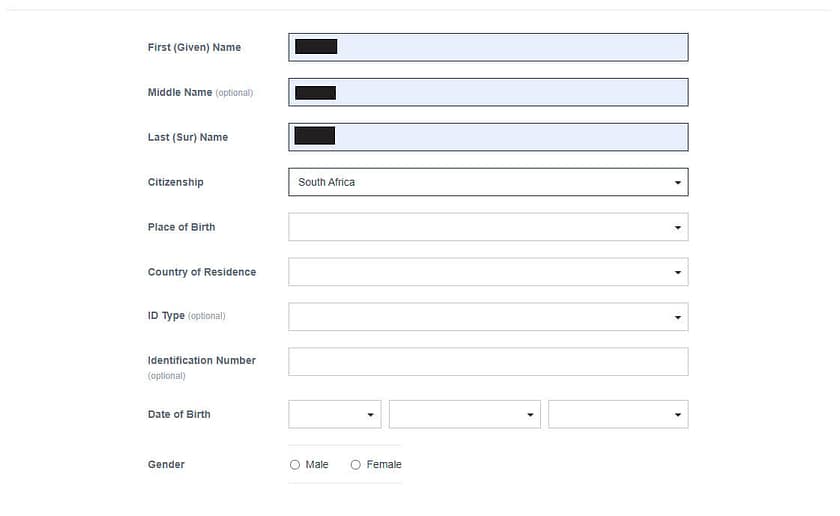
Task: Open the last Date of Birth dropdown
Action: pos(617,414)
